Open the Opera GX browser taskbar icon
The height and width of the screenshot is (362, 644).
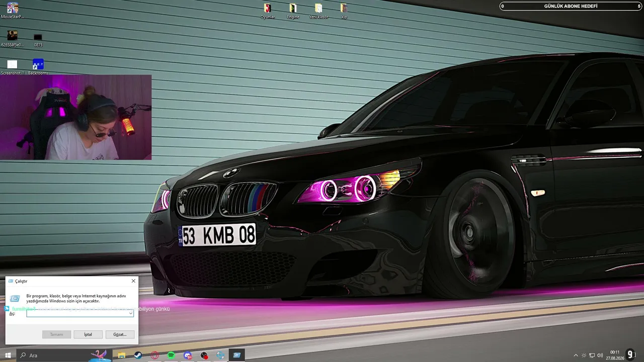click(x=154, y=355)
